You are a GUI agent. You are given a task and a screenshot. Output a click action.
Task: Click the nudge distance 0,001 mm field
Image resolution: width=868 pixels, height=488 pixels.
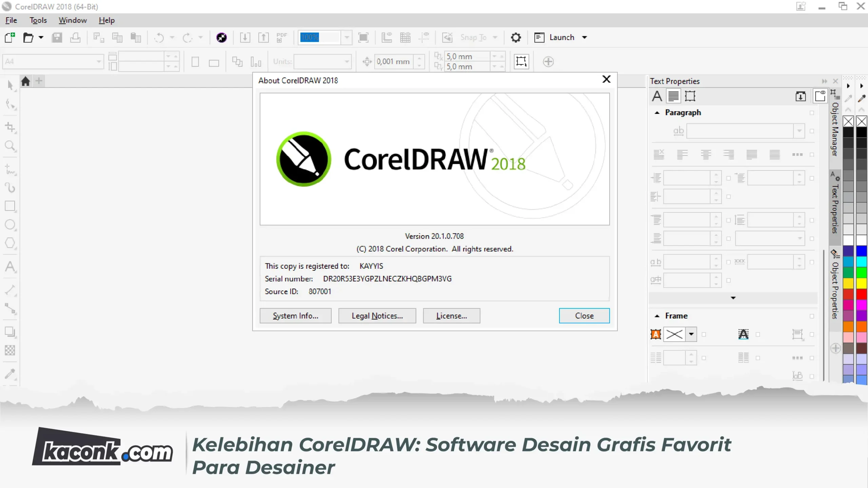pos(393,62)
